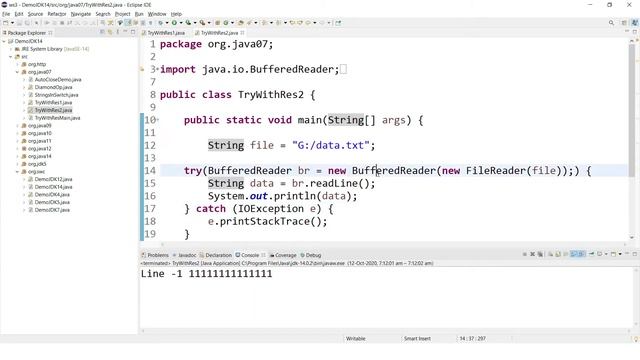
Task: Toggle Mark Occurrences in the toolbar
Action: coord(128,23)
